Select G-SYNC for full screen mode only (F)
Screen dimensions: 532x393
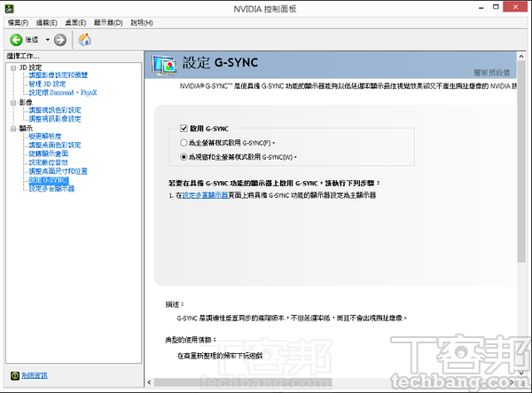[184, 143]
